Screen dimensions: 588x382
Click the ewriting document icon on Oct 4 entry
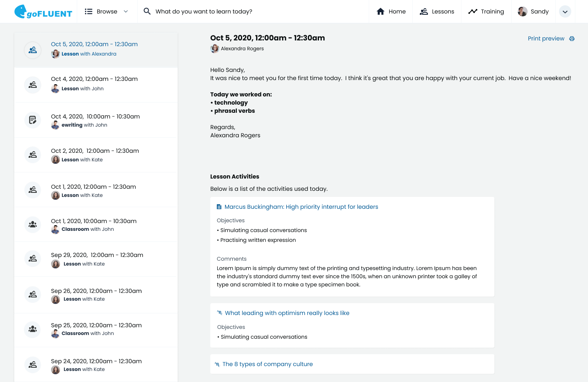(32, 120)
